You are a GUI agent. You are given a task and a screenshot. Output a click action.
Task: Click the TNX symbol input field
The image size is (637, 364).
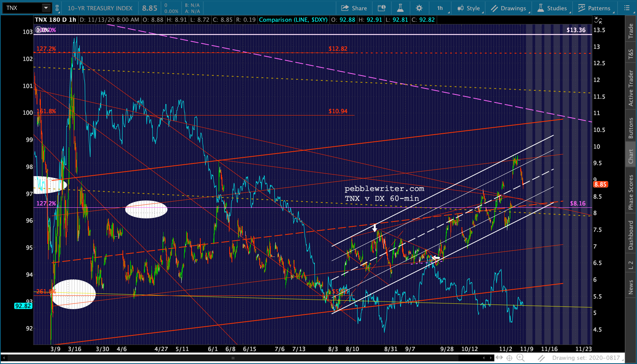point(22,8)
